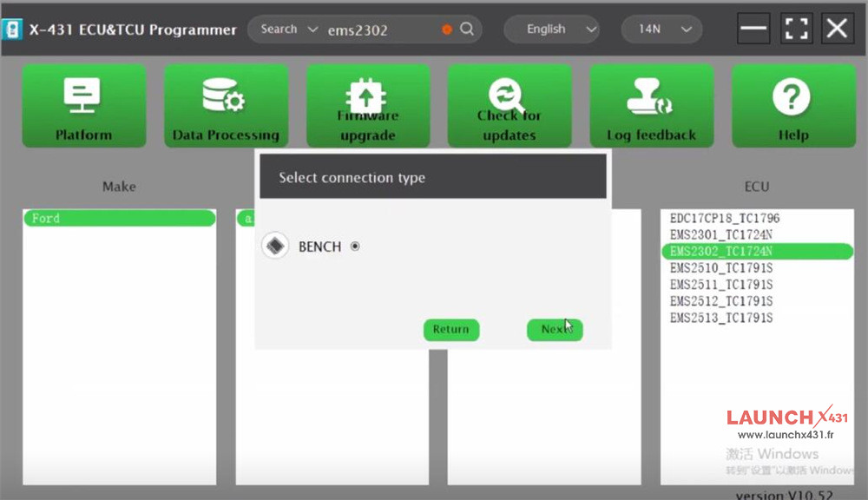Open the Data Processing tile

click(x=226, y=106)
